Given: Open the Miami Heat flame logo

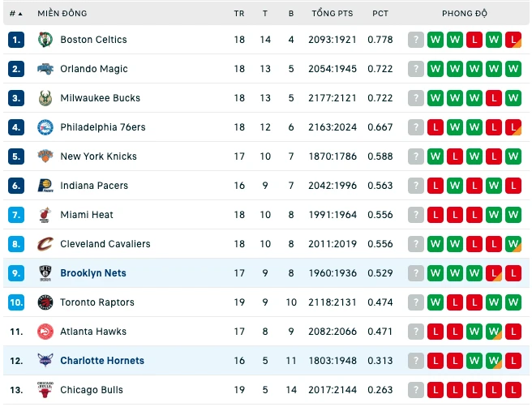Looking at the screenshot, I should point(45,215).
